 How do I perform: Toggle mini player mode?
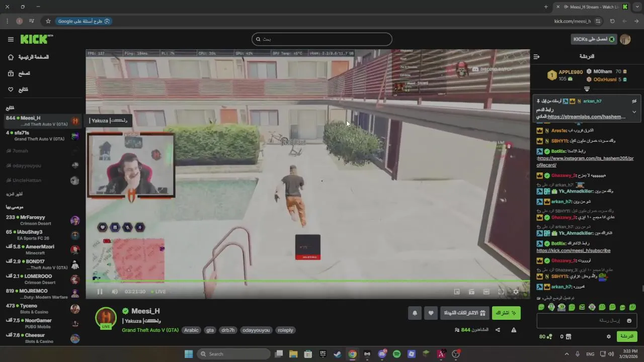pyautogui.click(x=457, y=292)
